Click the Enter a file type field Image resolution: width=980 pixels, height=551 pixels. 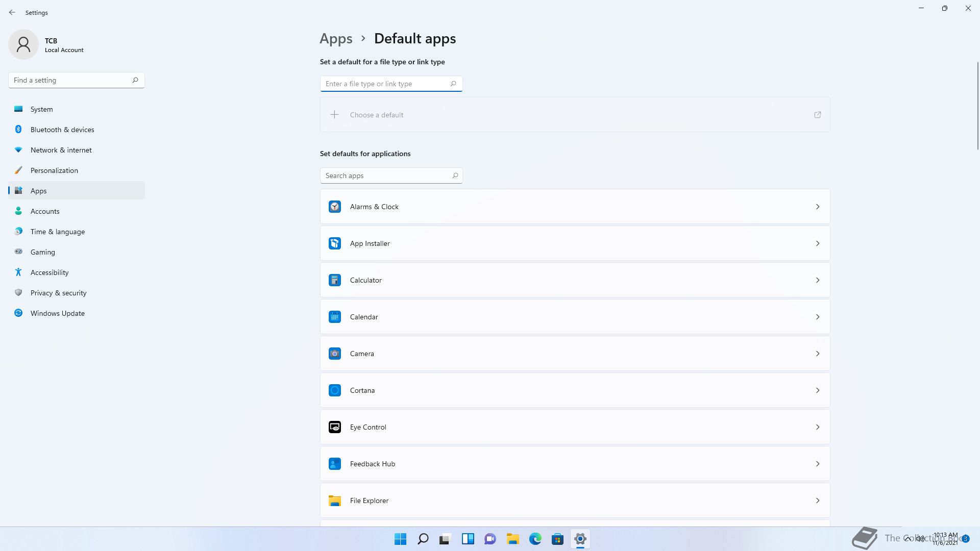click(391, 84)
